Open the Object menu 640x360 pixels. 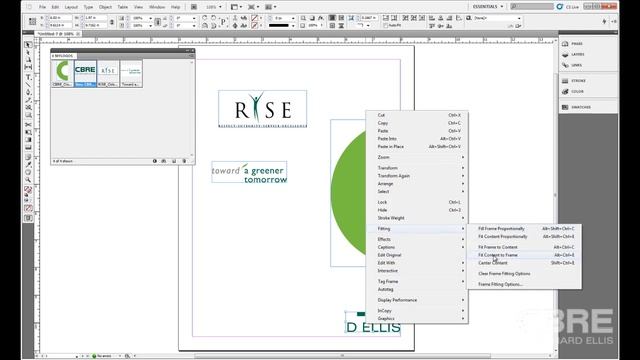click(105, 7)
